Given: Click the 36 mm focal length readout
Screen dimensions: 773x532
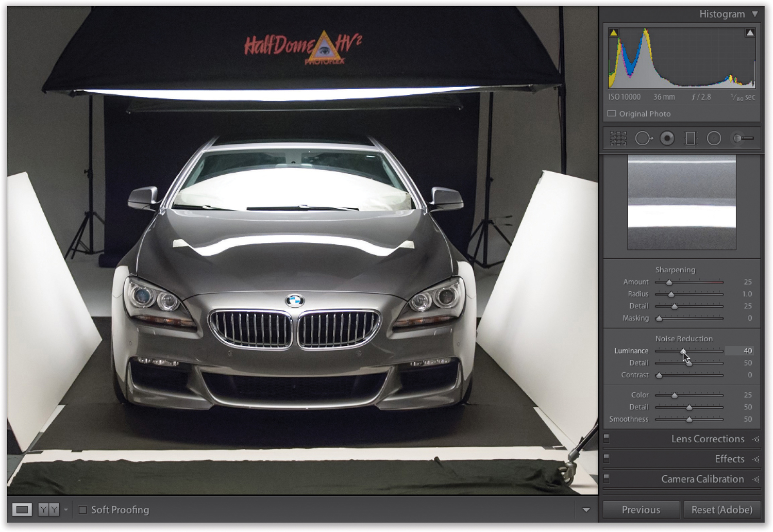Looking at the screenshot, I should (664, 97).
